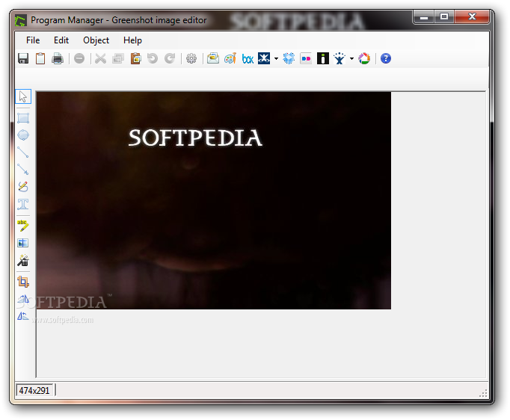Screen dimensions: 510x420
Task: Click the grey Delete element icon
Action: 79,58
